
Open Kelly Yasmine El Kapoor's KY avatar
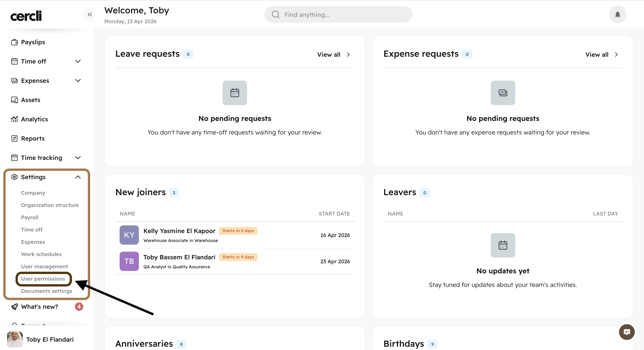click(x=129, y=235)
